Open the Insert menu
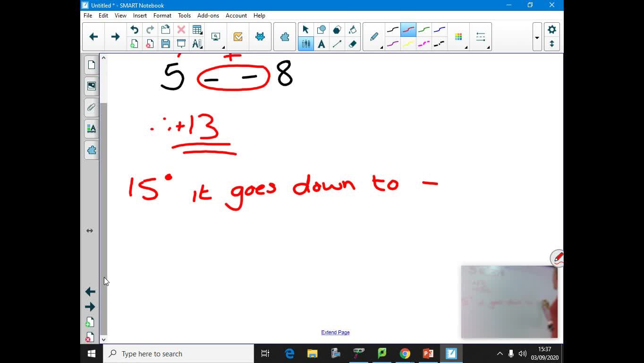Viewport: 644px width, 363px height. coord(140,16)
